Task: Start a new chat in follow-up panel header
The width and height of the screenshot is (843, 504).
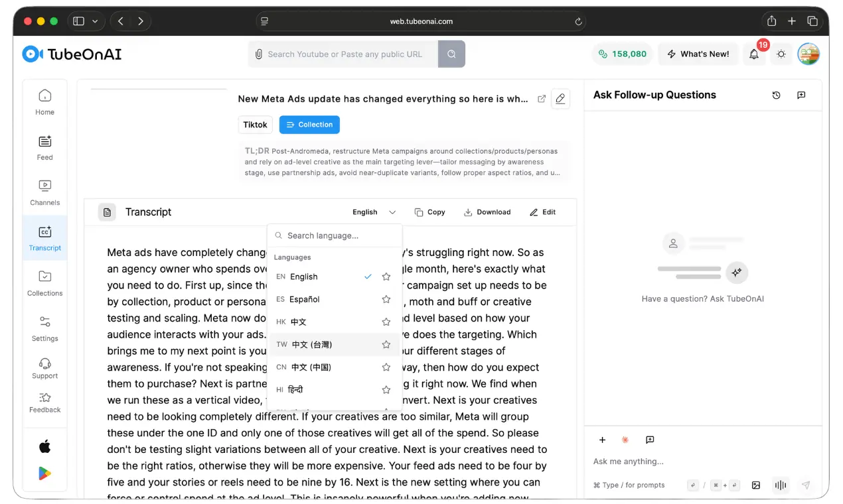Action: (801, 95)
